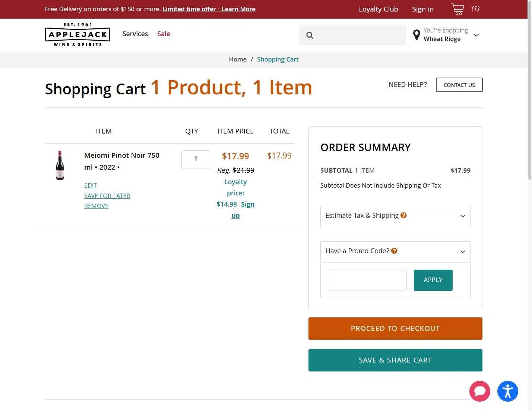This screenshot has height=411, width=532.
Task: Click the Applejack Wine & Spirits logo
Action: coord(77,35)
